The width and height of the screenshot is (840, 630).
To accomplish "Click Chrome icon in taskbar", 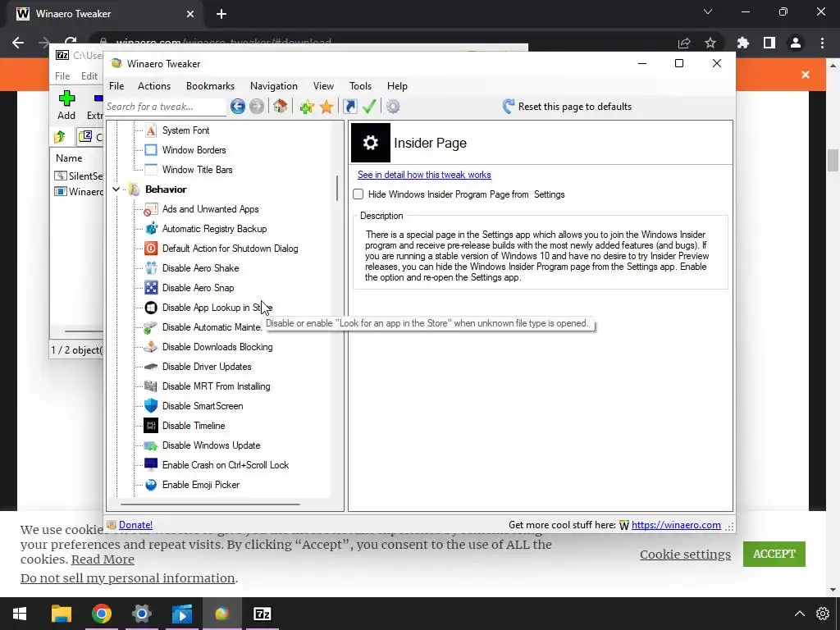I will coord(101,614).
